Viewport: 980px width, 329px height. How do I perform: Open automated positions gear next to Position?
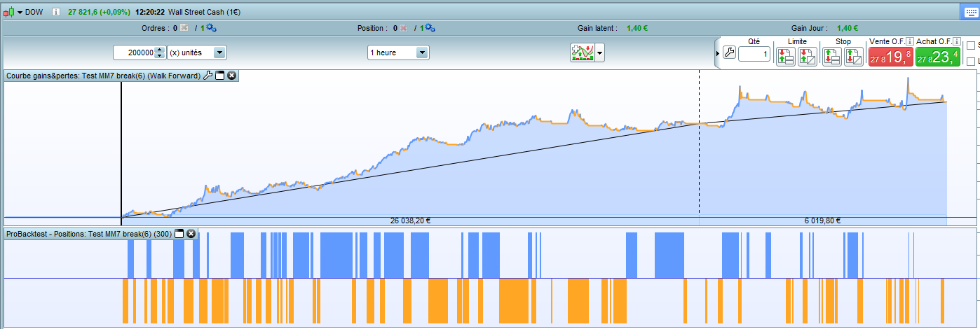(x=430, y=28)
